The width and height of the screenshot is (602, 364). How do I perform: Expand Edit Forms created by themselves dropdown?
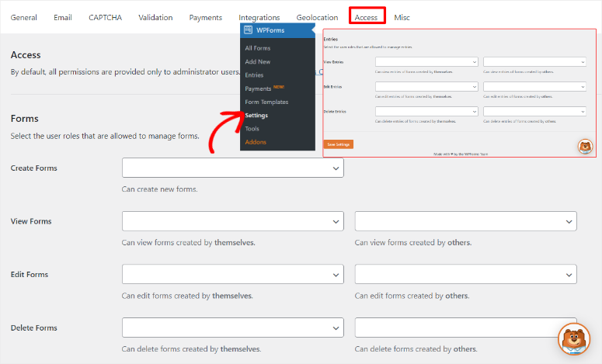(x=233, y=274)
